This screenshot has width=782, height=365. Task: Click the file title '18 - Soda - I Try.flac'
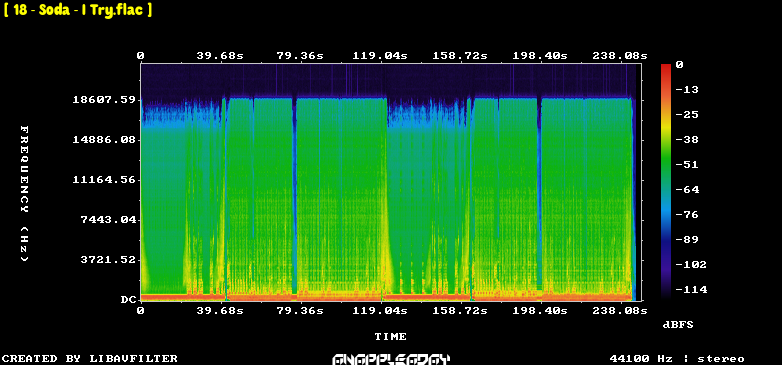78,9
